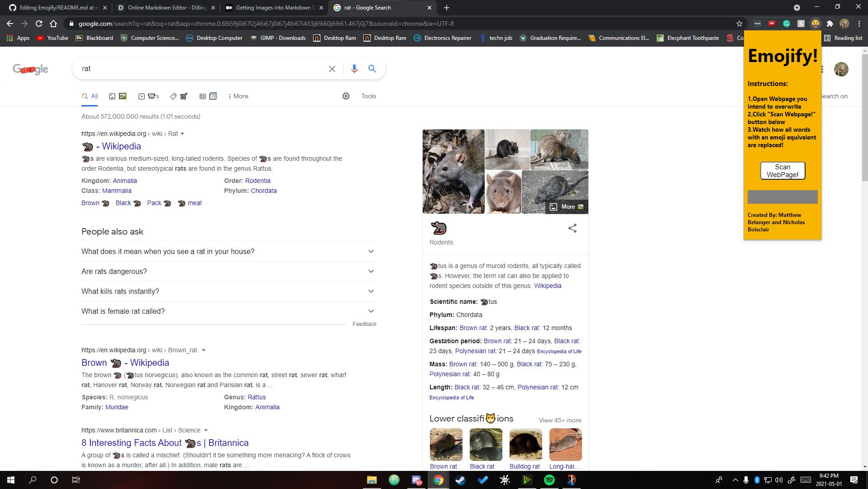Switch to Online Markdown Editor browser tab
Viewport: 868px width, 489px height.
click(x=166, y=8)
